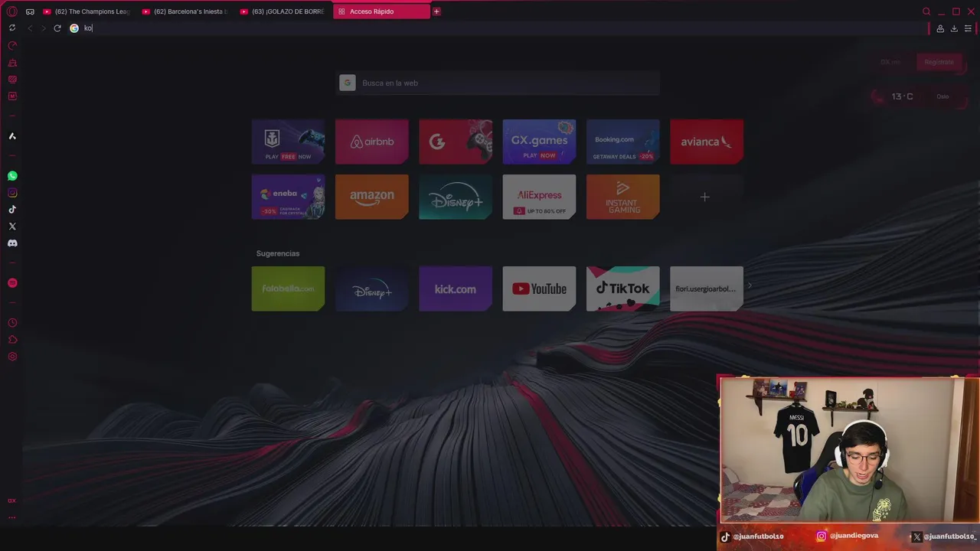Open the Instant Gaming speed dial tile
Image resolution: width=980 pixels, height=551 pixels.
622,197
